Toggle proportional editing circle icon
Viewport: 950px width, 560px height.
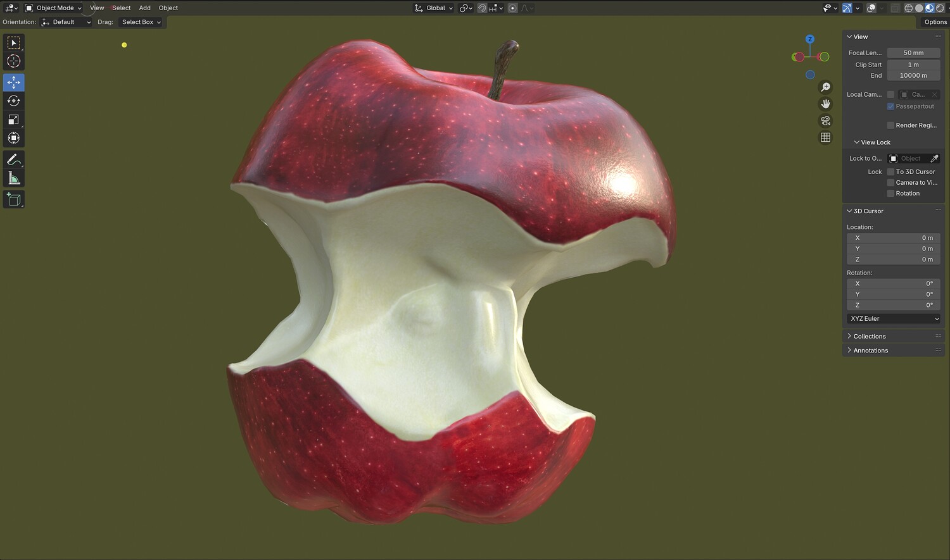(512, 8)
